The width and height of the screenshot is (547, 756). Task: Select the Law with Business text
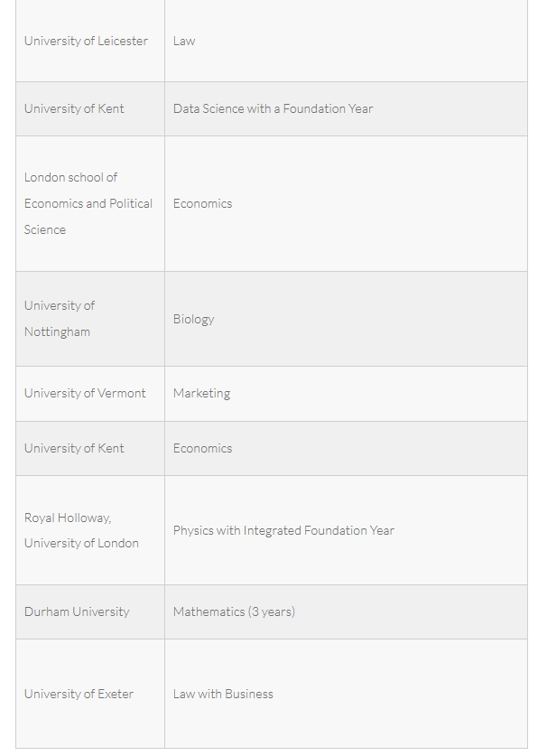223,694
